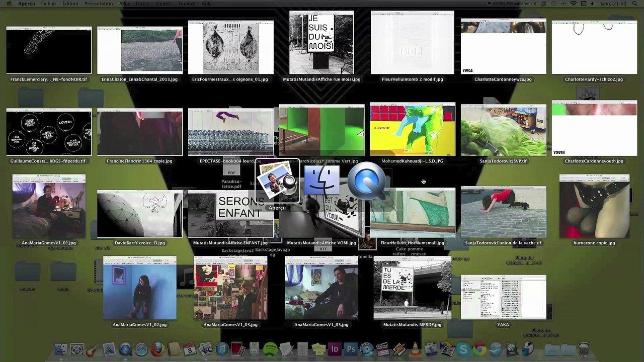Open the Stickies notes icon in Dock
The height and width of the screenshot is (362, 644).
pos(318,349)
